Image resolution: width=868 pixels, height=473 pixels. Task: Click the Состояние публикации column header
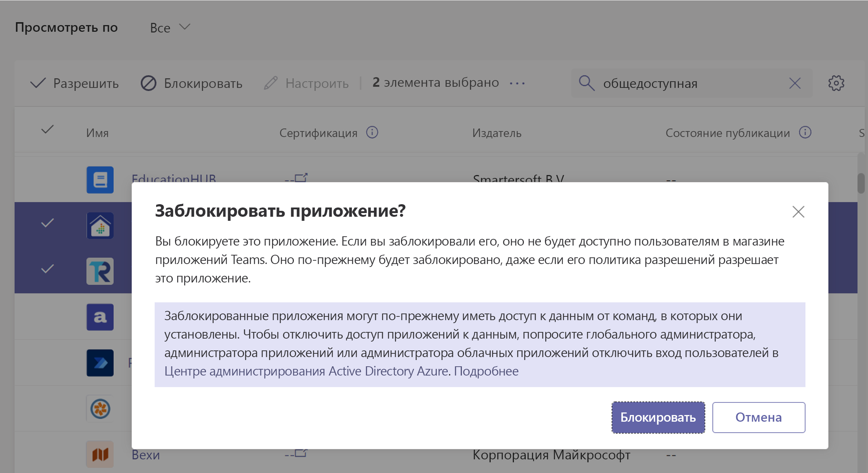[728, 133]
